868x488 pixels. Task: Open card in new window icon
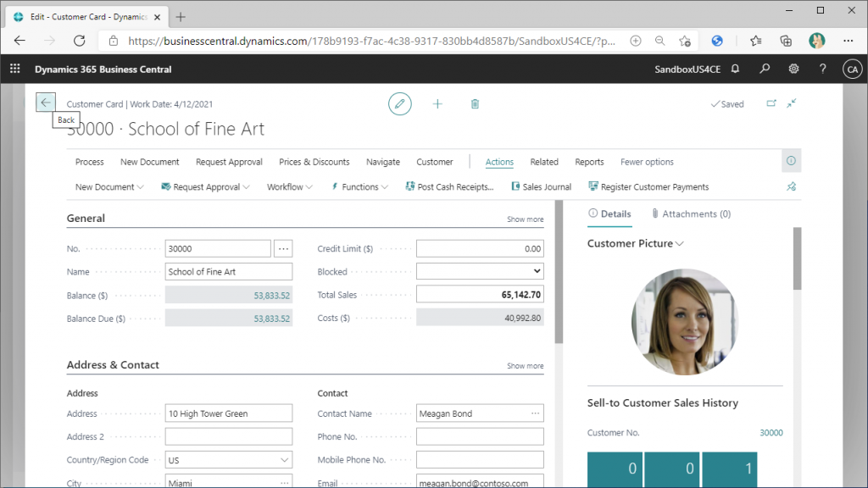pyautogui.click(x=771, y=103)
